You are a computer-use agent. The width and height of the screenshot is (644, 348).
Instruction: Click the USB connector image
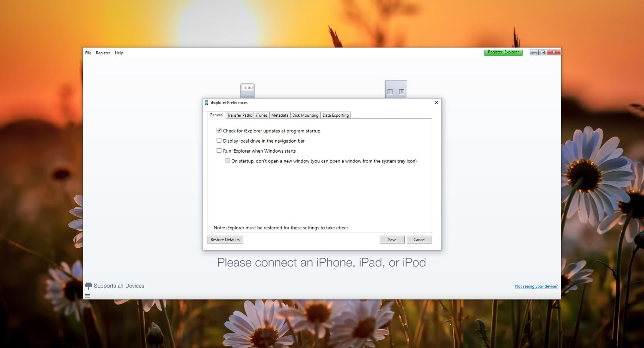[x=396, y=89]
